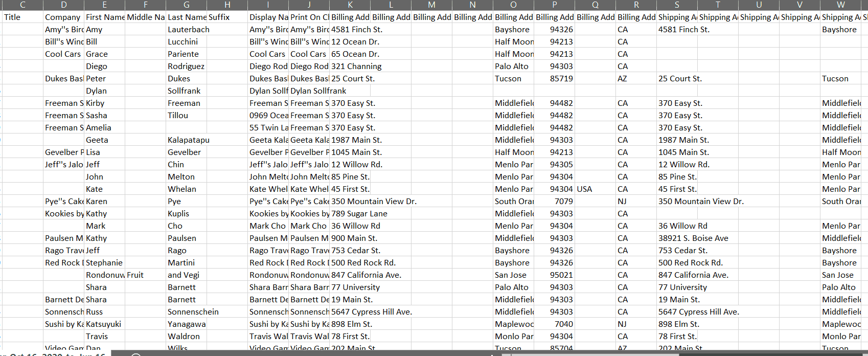
Task: Select column H header
Action: (x=227, y=5)
